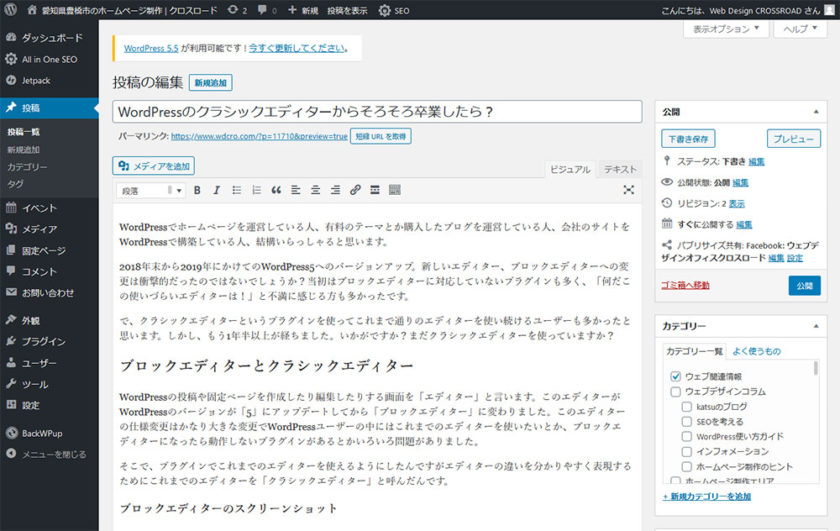This screenshot has height=531, width=840.
Task: Open + 新規 new content menu in admin bar
Action: 303,10
